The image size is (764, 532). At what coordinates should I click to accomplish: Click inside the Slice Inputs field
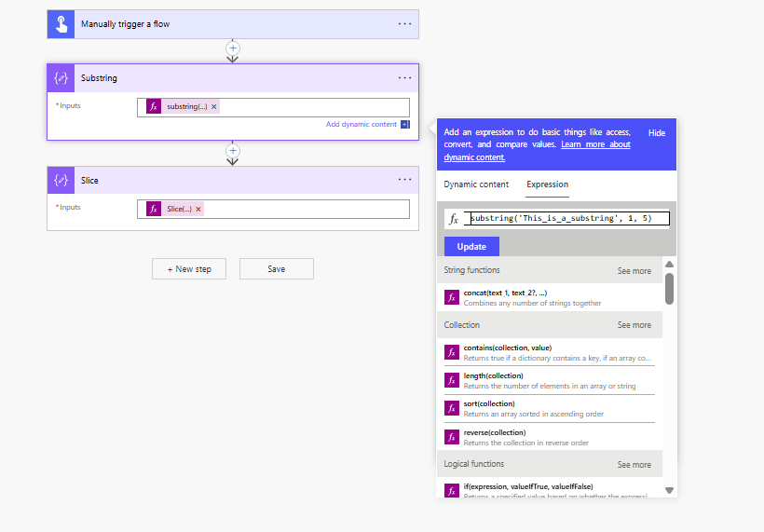click(x=273, y=209)
